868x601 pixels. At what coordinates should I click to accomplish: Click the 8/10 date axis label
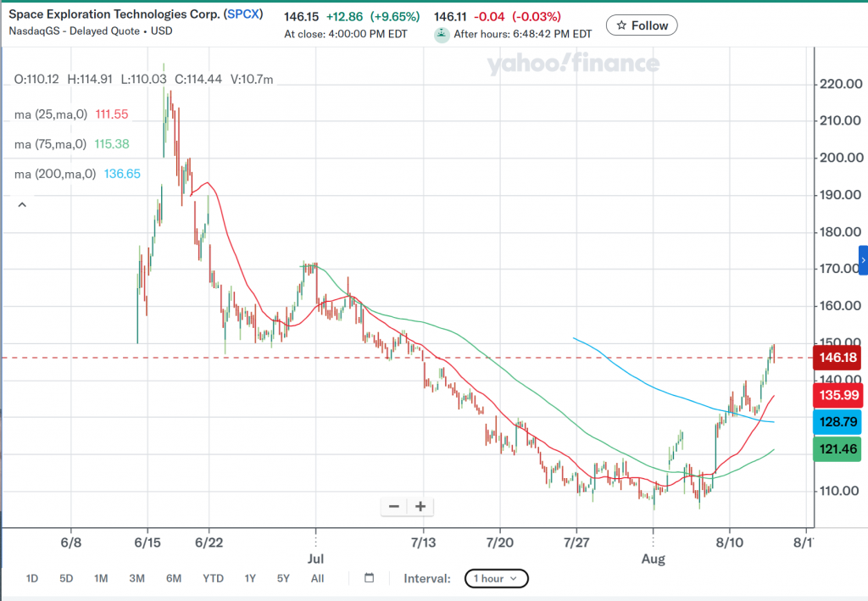730,543
